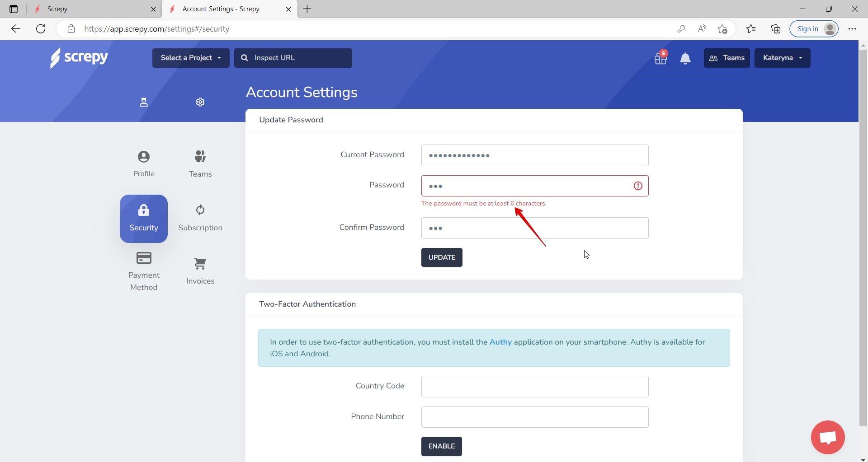Click browser back arrow
This screenshot has width=868, height=462.
(16, 29)
